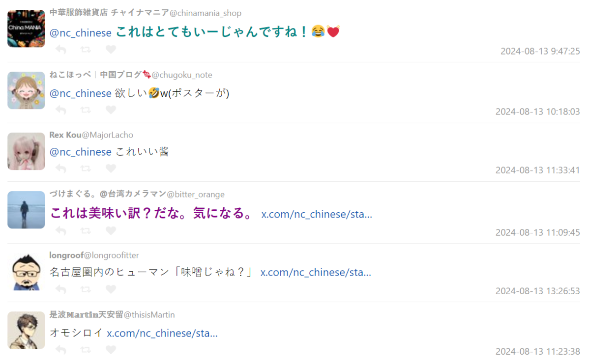This screenshot has width=590, height=364.
Task: Reply to Rex Kou's tweet
Action: pos(61,168)
